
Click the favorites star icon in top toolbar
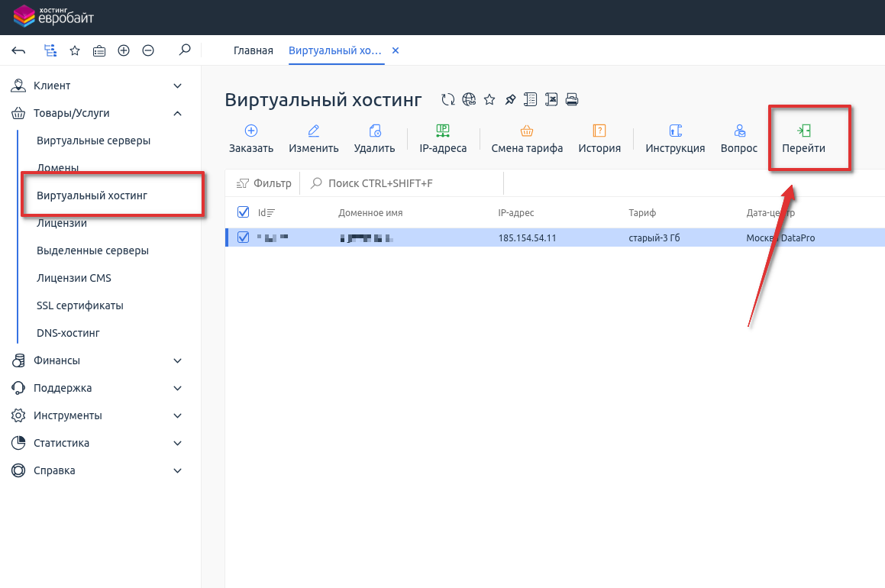(75, 51)
